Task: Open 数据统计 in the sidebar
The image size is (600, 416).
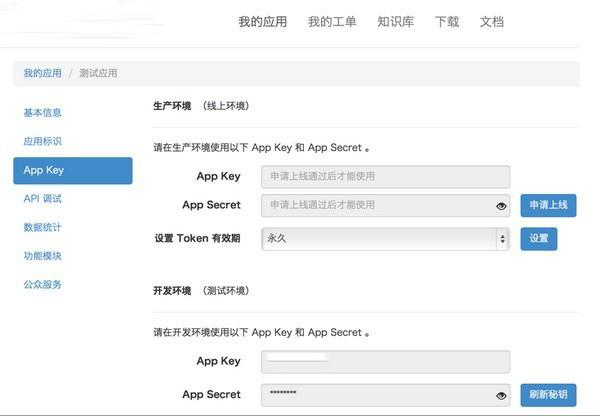Action: point(42,227)
